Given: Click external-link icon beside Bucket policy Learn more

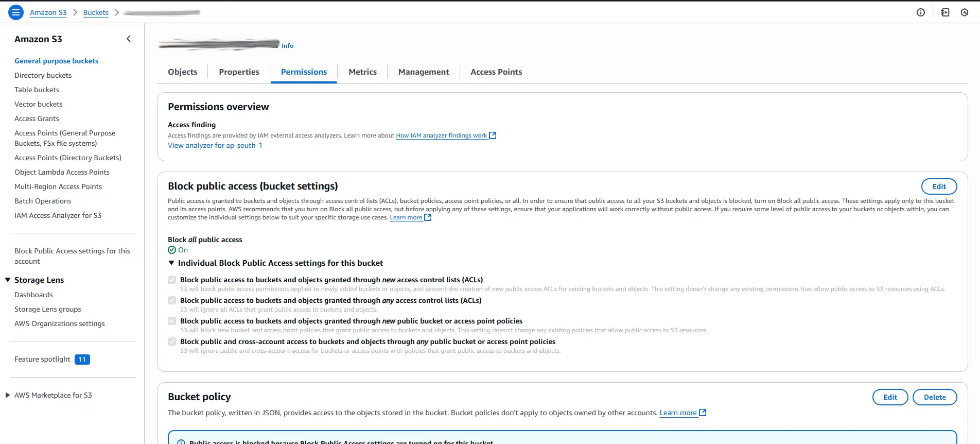Looking at the screenshot, I should tap(703, 413).
